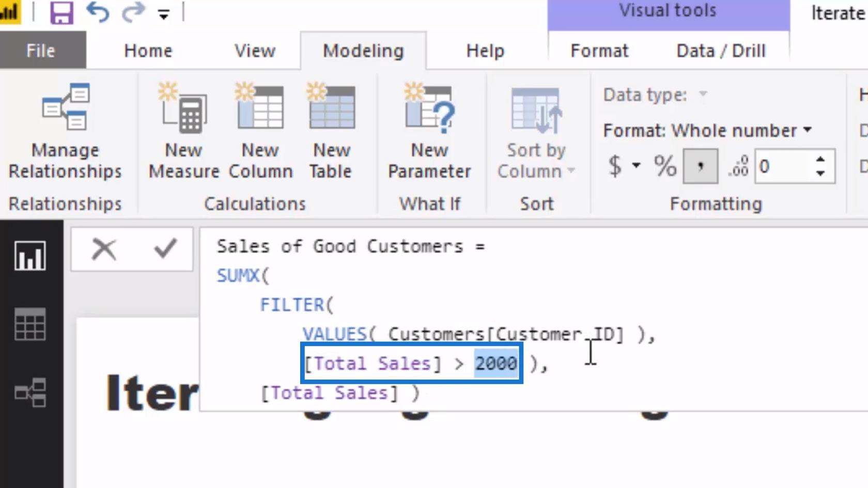868x488 pixels.
Task: Switch to Data view in sidebar
Action: click(x=30, y=324)
